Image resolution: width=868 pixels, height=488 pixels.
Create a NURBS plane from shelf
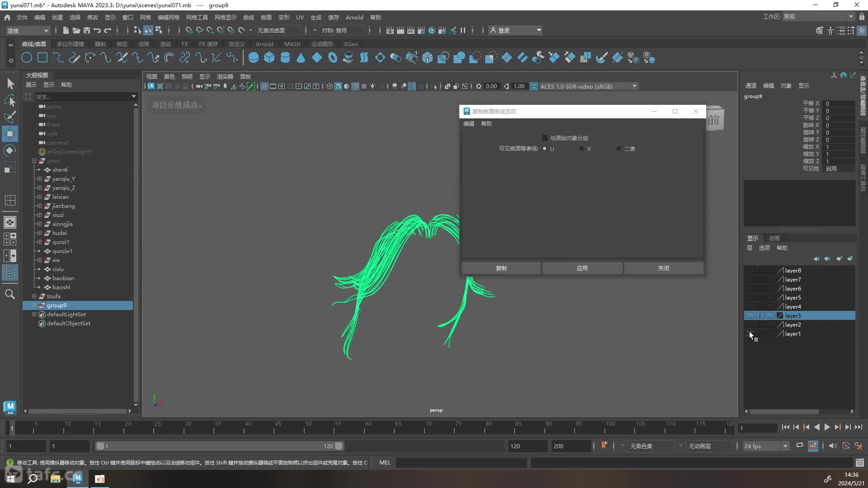317,58
